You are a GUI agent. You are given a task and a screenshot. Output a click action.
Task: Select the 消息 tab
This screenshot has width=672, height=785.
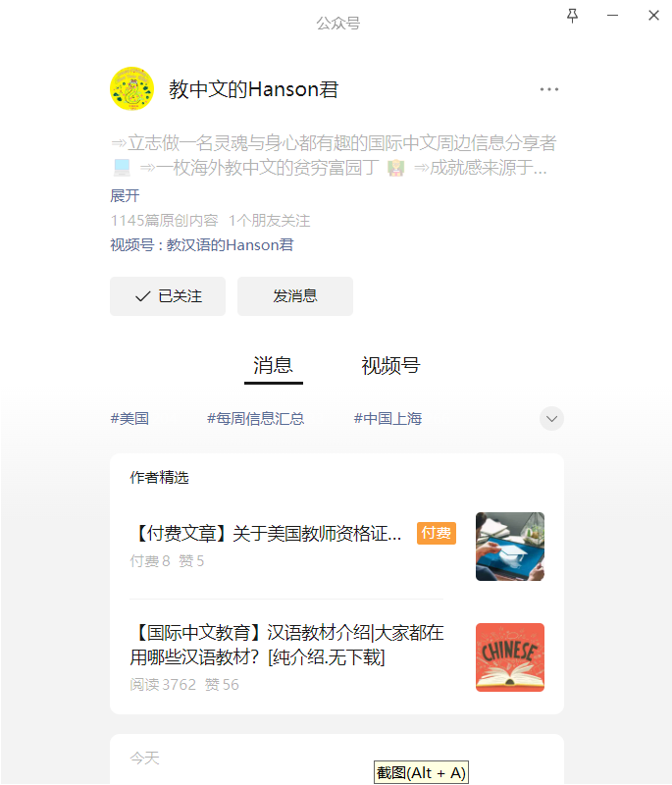(x=273, y=365)
